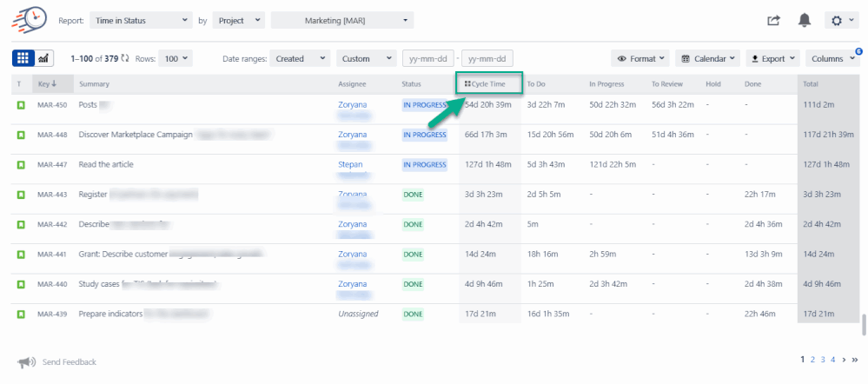Open the Project filter-type dropdown

pos(239,21)
